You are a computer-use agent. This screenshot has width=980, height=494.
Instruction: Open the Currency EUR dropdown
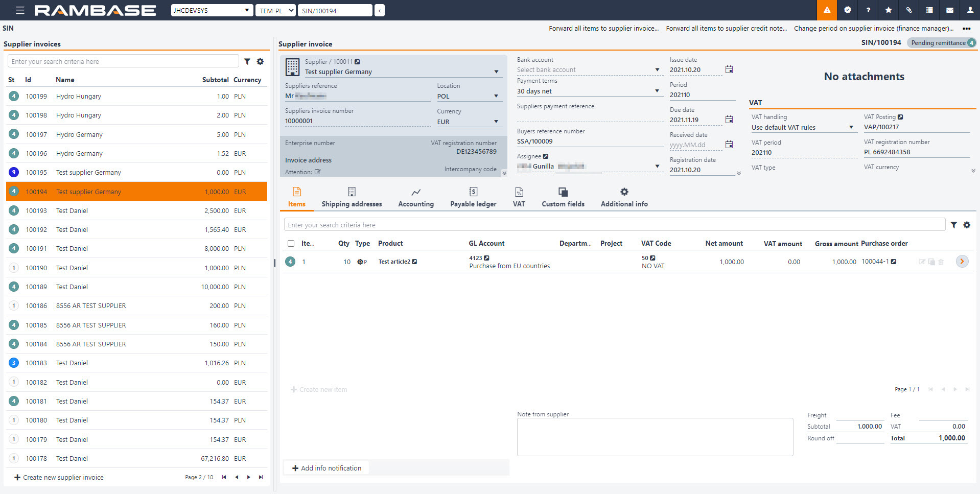[x=496, y=122]
